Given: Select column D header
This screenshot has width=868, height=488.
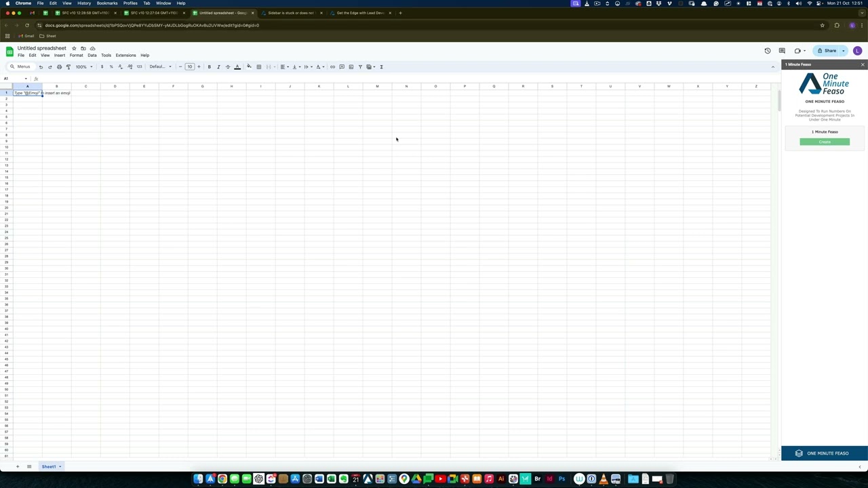Looking at the screenshot, I should 115,86.
